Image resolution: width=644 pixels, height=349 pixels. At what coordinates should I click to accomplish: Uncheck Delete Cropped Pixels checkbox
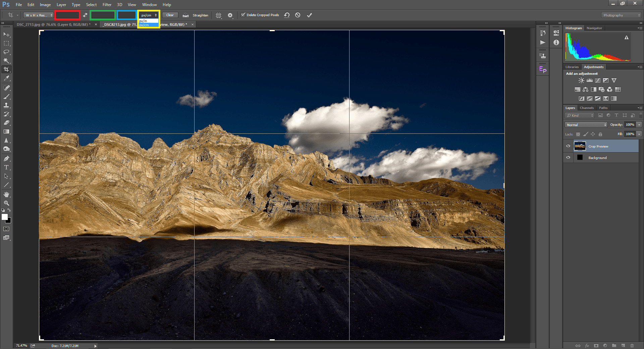coord(243,15)
